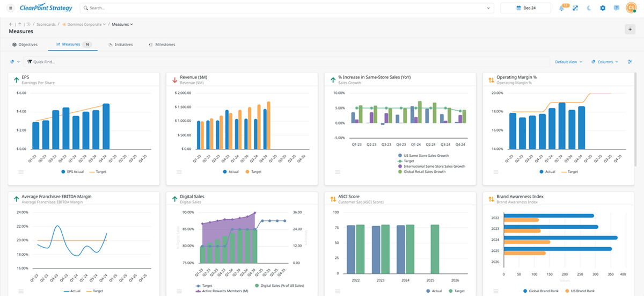The height and width of the screenshot is (296, 644).
Task: Open the Same-Store Sales card hamburger menu
Action: tap(338, 172)
